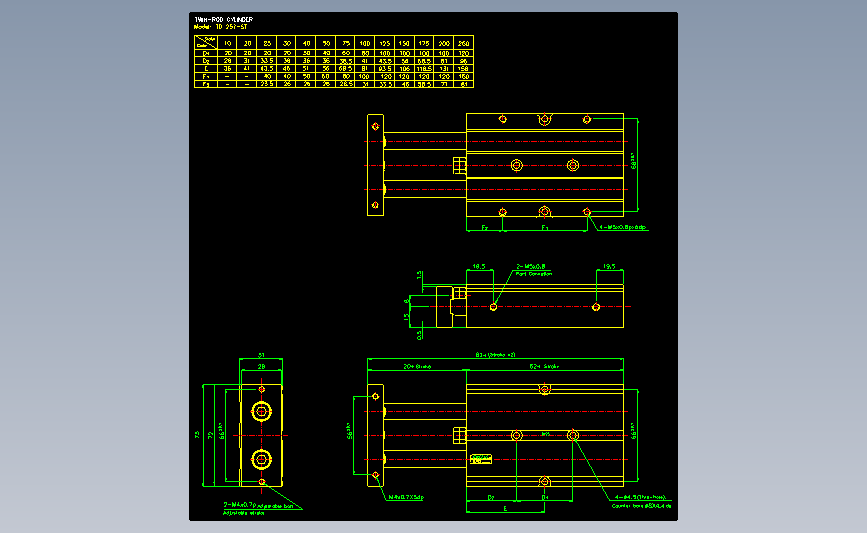
Task: Click the overall length dimension above bottom view
Action: click(x=495, y=355)
